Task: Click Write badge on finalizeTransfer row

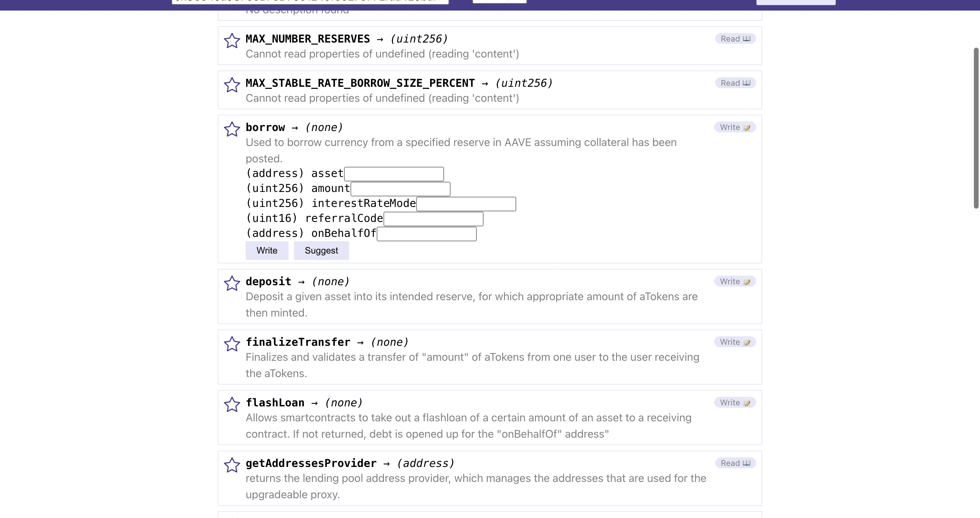Action: [735, 342]
